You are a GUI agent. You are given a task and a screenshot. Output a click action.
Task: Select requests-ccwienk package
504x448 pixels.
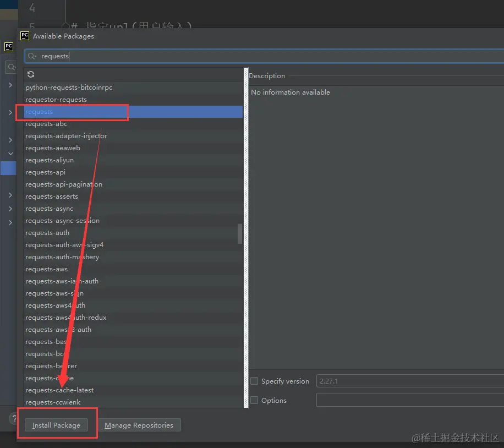(133, 402)
